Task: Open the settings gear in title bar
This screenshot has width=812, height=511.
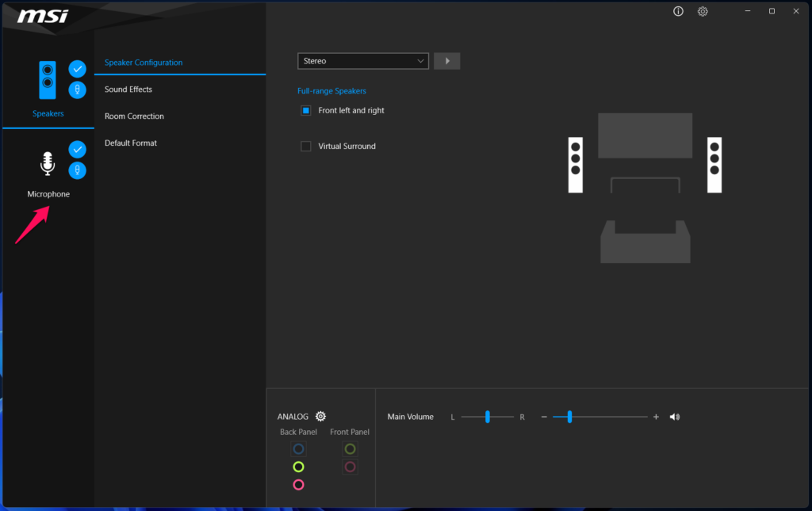Action: [703, 12]
